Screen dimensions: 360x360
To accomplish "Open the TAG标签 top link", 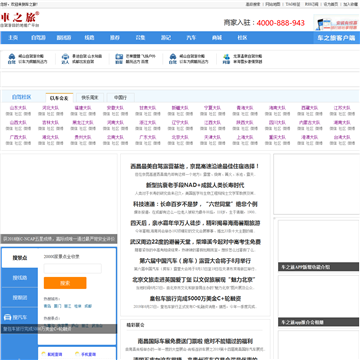I will pyautogui.click(x=293, y=4).
